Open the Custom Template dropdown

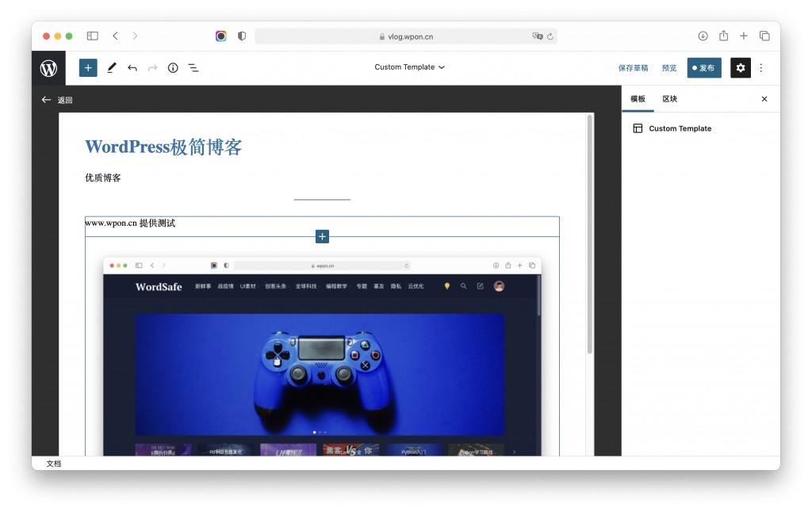[409, 67]
